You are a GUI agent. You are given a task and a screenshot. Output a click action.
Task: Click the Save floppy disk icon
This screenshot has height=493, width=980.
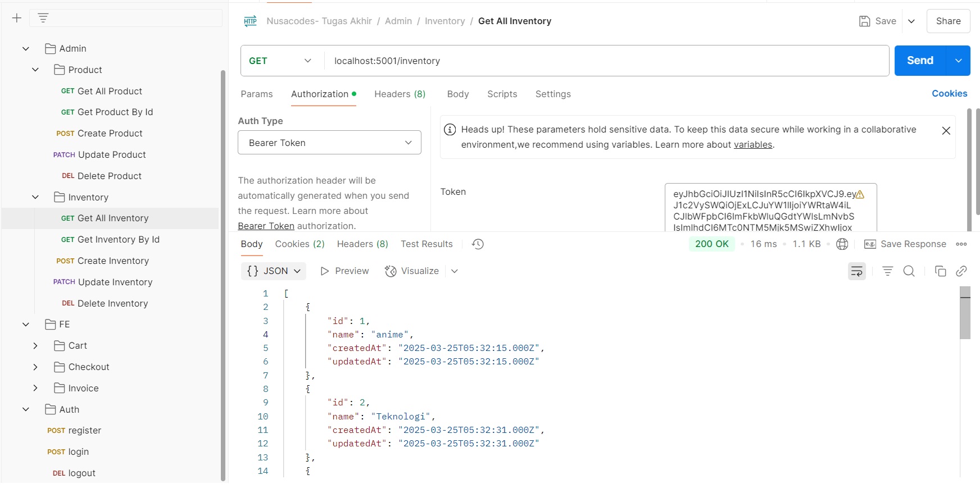pyautogui.click(x=865, y=21)
